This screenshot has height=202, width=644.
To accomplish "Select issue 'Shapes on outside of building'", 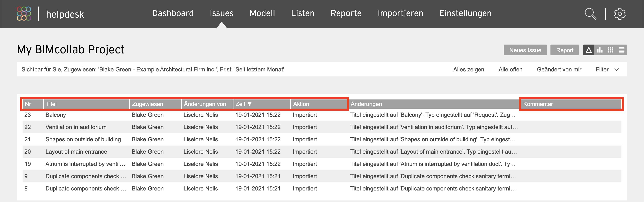I will point(83,139).
